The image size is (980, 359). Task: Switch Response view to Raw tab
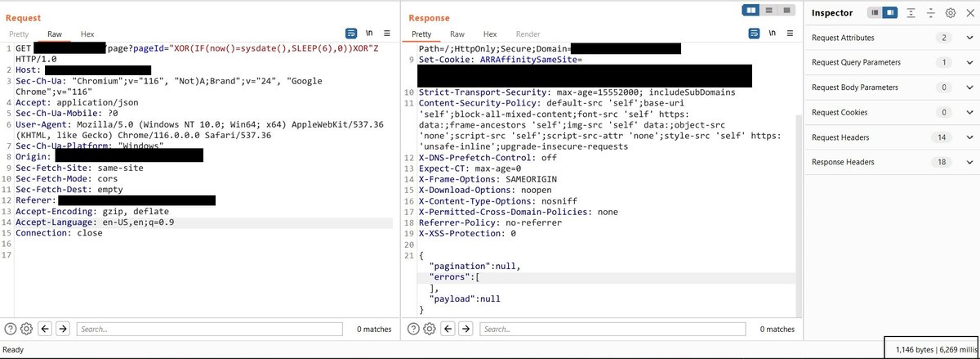pyautogui.click(x=457, y=34)
